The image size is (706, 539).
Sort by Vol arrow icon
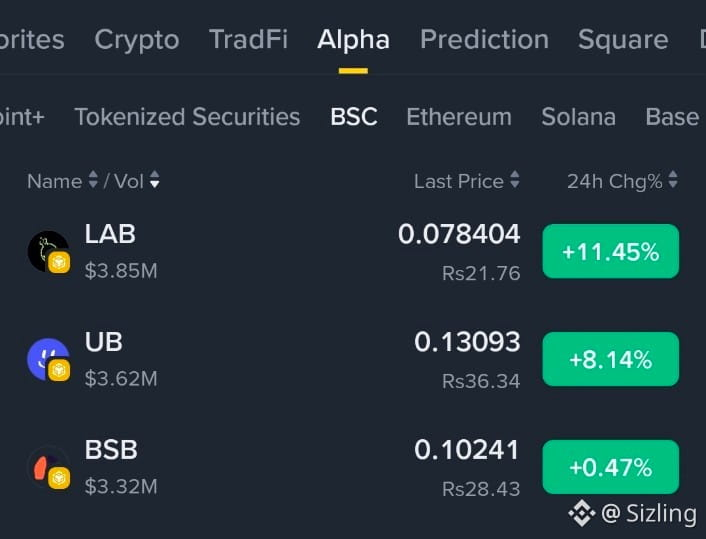coord(154,180)
